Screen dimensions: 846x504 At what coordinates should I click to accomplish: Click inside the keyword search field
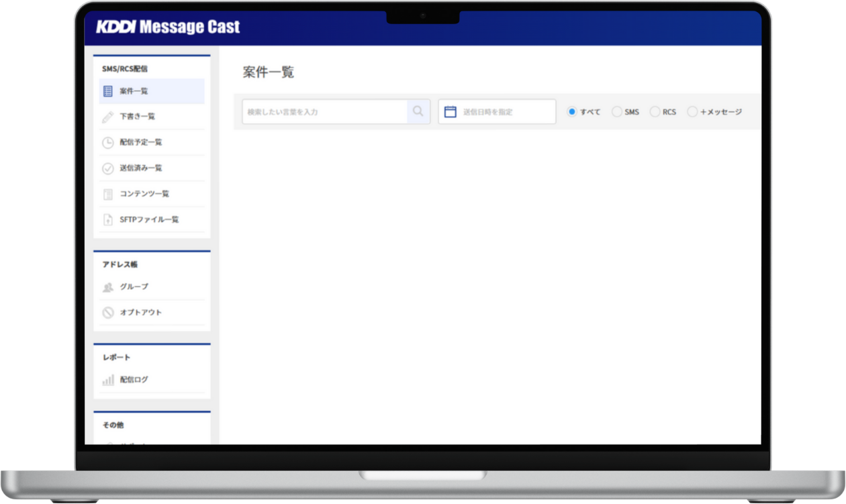pos(322,111)
